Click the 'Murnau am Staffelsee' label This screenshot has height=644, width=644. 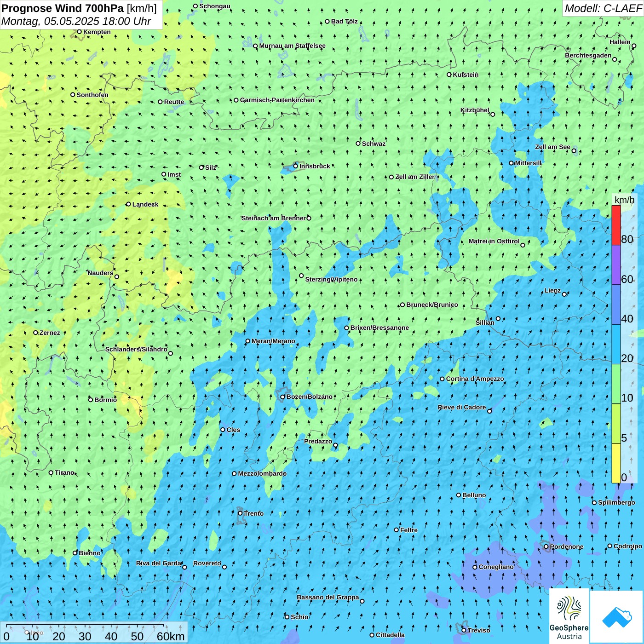pos(292,46)
